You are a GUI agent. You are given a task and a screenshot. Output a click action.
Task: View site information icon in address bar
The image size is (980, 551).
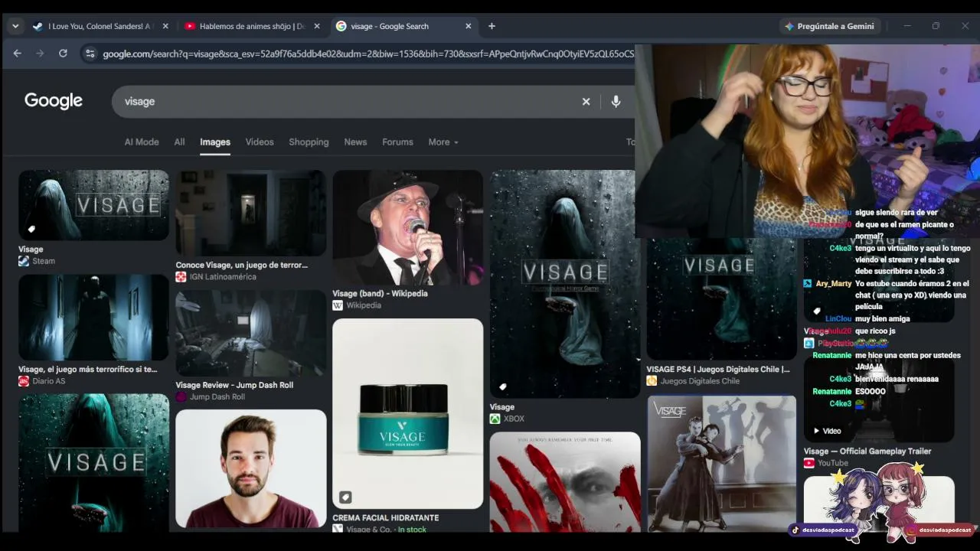(x=90, y=54)
